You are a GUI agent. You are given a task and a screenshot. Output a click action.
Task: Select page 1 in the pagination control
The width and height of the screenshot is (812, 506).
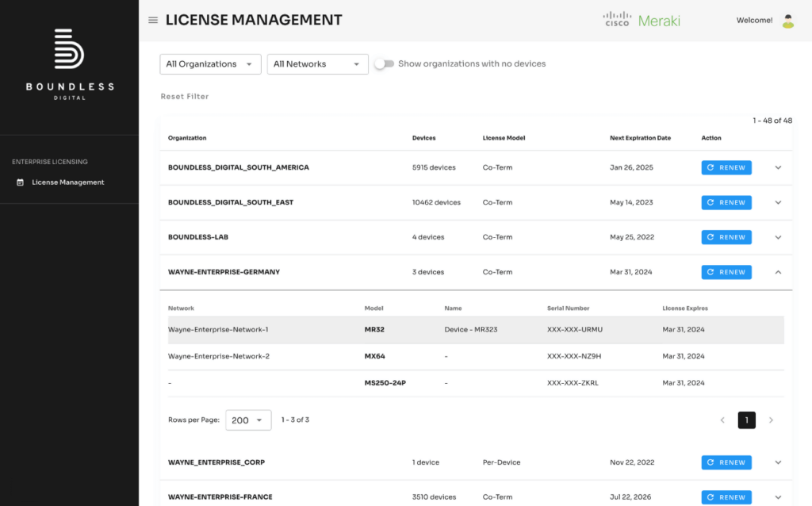[x=746, y=420]
